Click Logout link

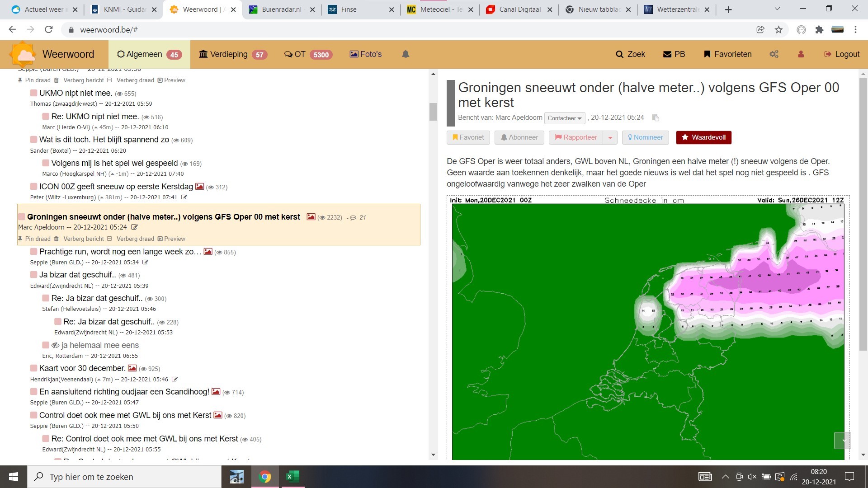(x=842, y=54)
